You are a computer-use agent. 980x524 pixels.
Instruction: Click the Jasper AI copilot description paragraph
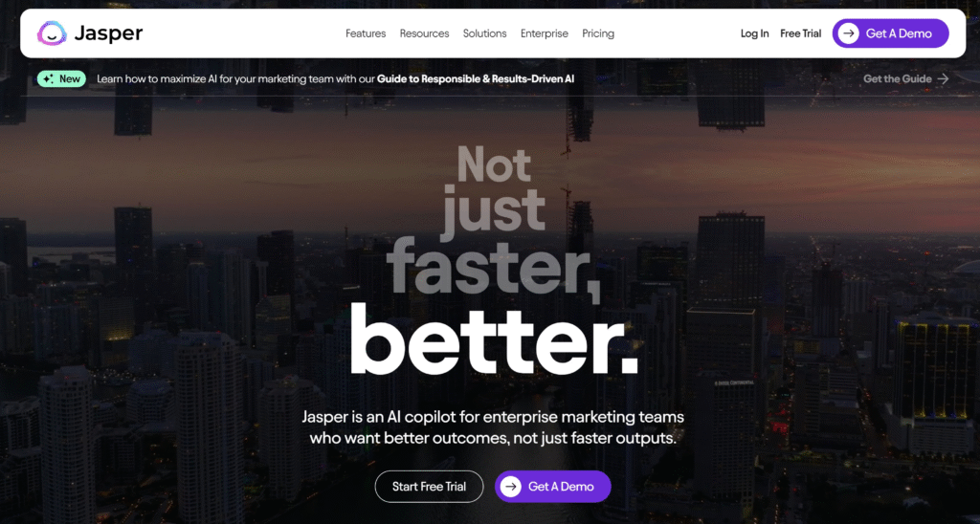(493, 427)
